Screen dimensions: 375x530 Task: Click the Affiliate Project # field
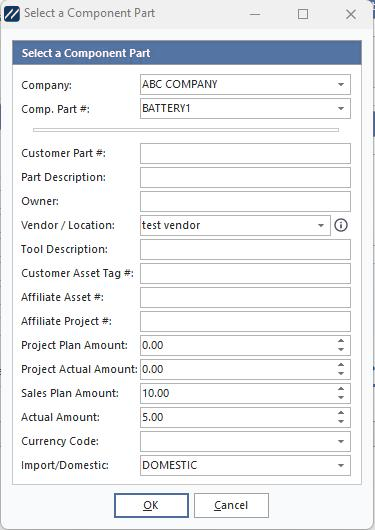pyautogui.click(x=245, y=321)
